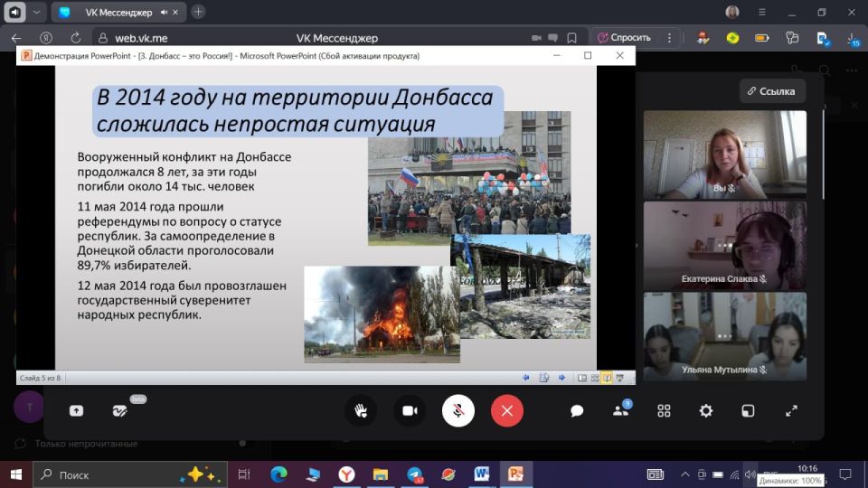
Task: Turn off the camera in call controls
Action: click(x=409, y=410)
